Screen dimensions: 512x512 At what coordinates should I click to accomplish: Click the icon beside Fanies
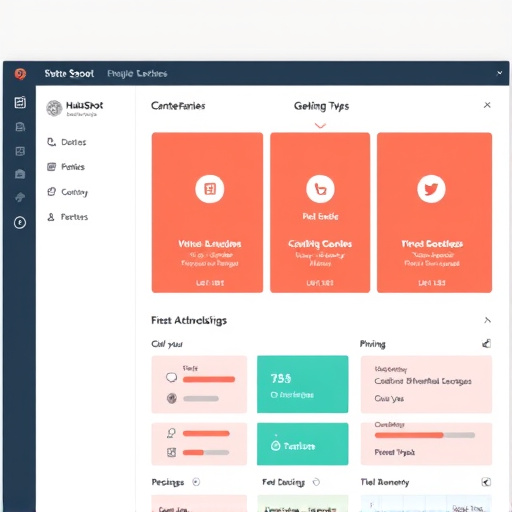(x=51, y=167)
